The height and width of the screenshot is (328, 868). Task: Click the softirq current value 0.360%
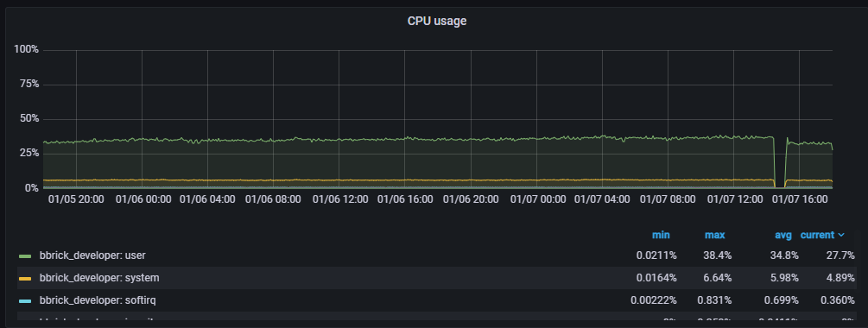click(x=839, y=300)
